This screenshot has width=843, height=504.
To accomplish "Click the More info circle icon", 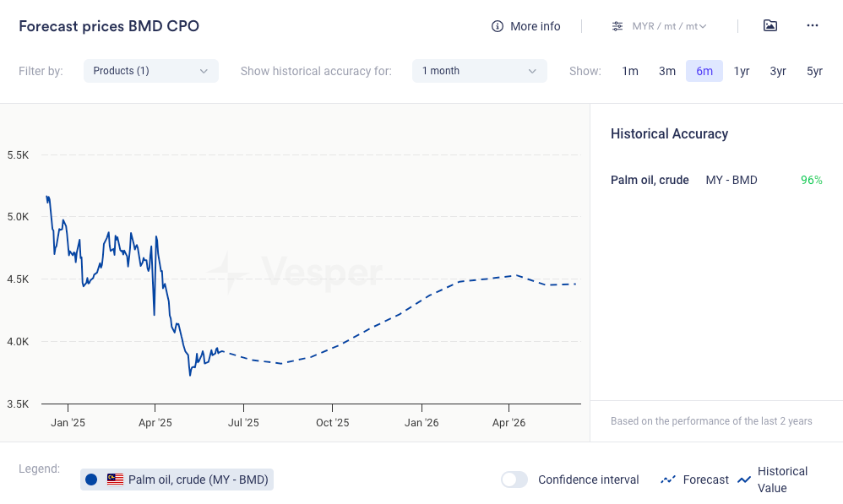I will (x=498, y=26).
